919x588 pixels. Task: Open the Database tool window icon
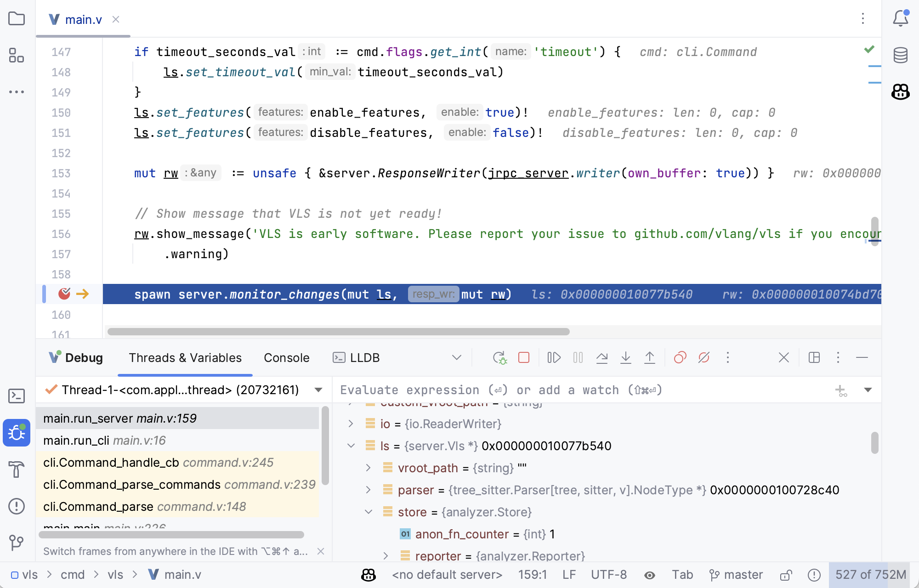tap(900, 55)
